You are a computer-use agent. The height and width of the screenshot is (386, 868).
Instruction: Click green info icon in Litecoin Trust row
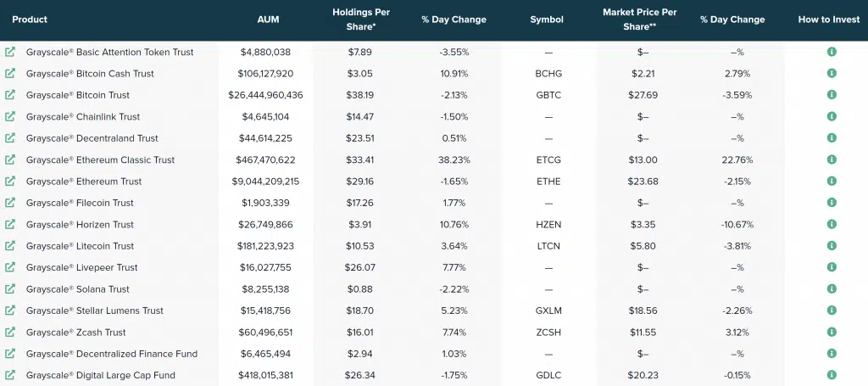pyautogui.click(x=832, y=246)
